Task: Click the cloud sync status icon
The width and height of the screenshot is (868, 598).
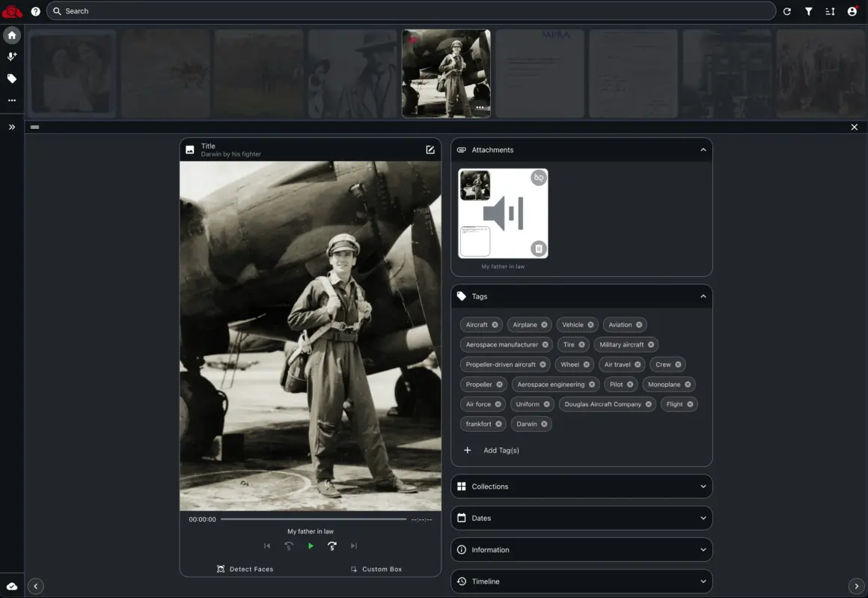Action: click(x=12, y=586)
